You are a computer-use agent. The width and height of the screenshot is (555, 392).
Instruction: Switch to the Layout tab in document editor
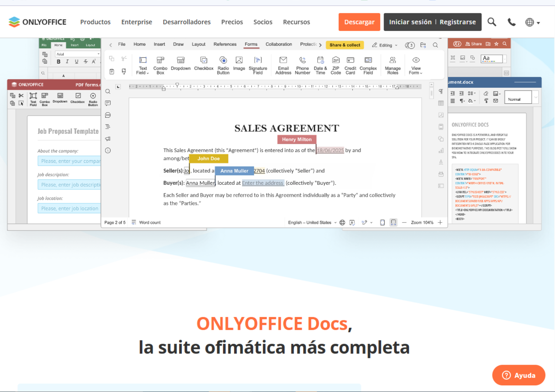198,44
